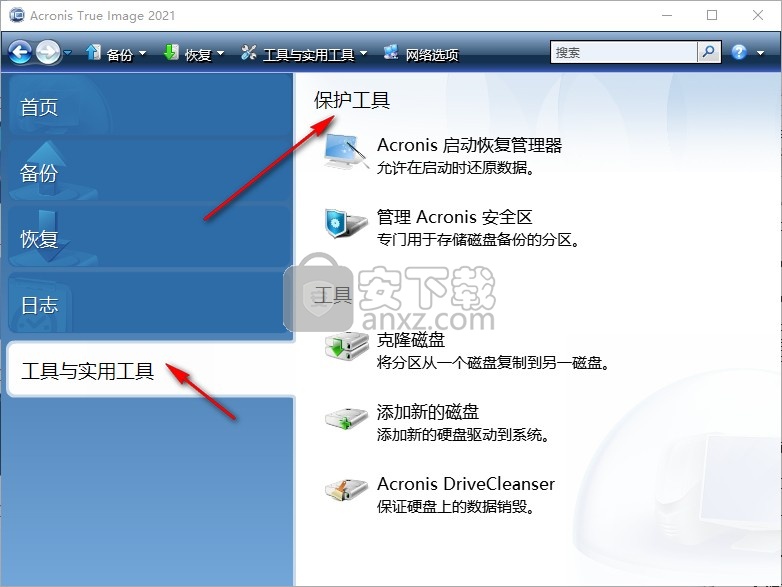Select 首页 in the sidebar

point(150,106)
